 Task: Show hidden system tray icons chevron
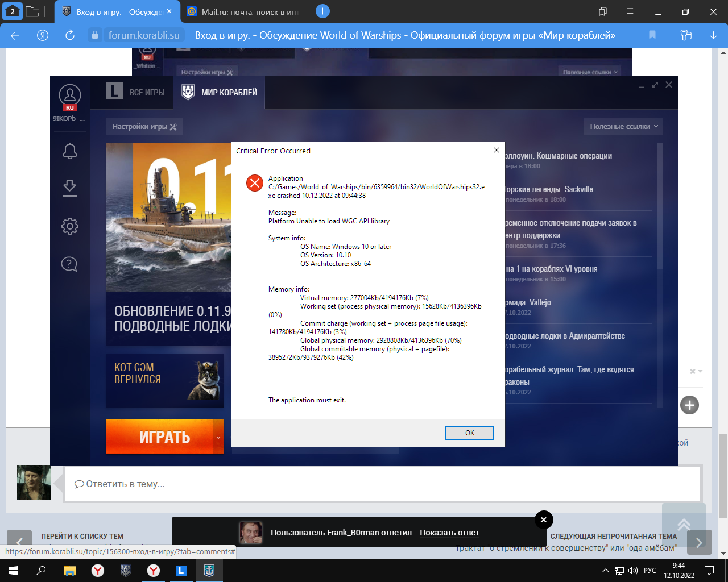point(605,571)
